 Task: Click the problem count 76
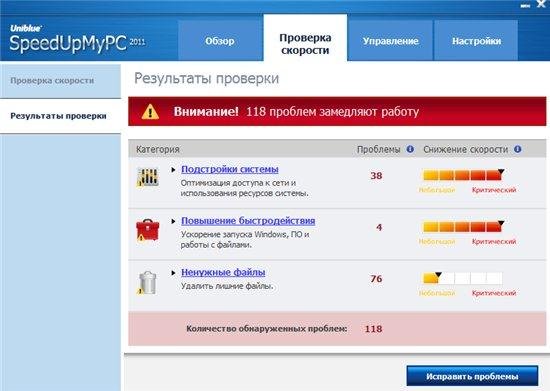(x=376, y=279)
